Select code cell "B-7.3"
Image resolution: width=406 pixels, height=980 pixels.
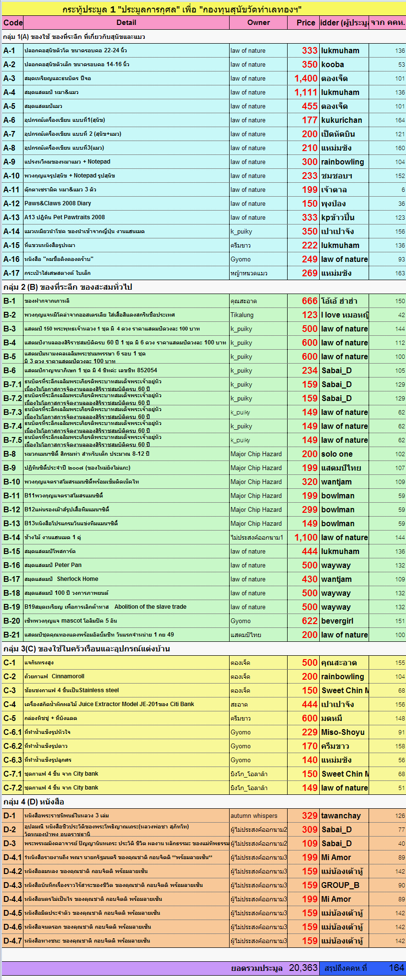pyautogui.click(x=12, y=412)
